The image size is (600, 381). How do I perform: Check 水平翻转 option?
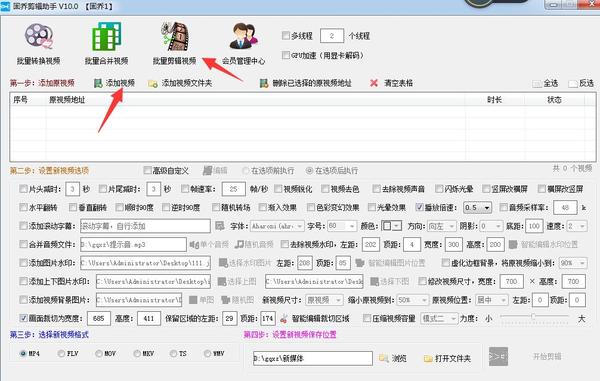23,207
